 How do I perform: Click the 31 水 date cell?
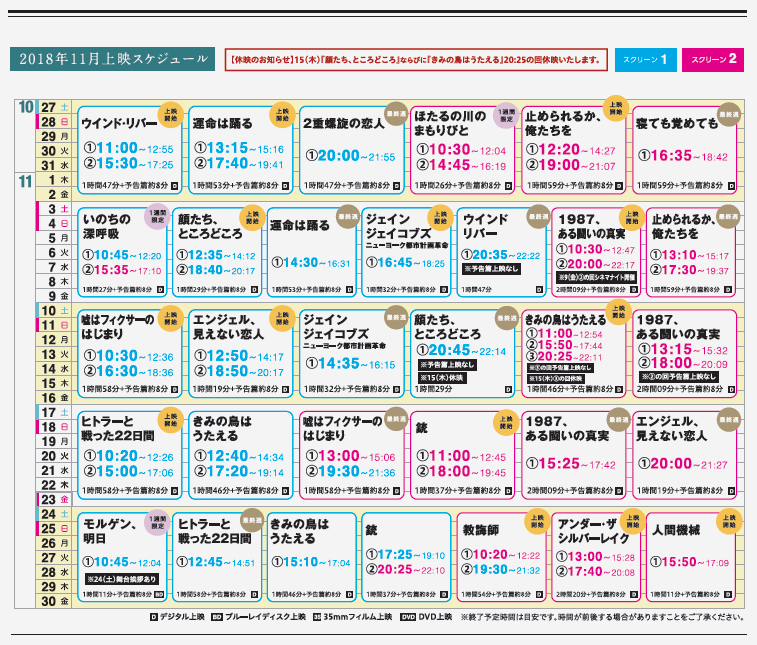[54, 165]
